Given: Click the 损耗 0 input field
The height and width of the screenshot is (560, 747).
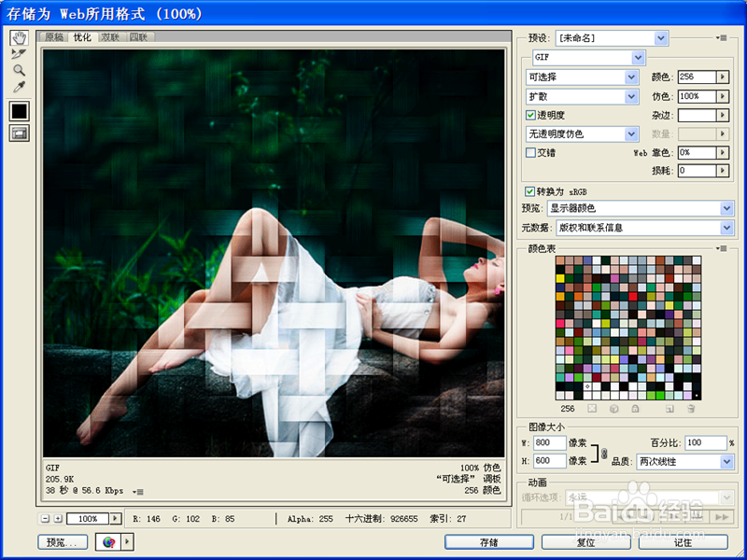Looking at the screenshot, I should pyautogui.click(x=697, y=171).
